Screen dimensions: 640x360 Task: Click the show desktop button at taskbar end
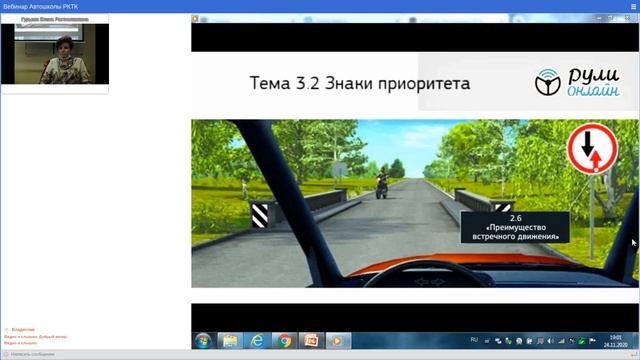636,341
